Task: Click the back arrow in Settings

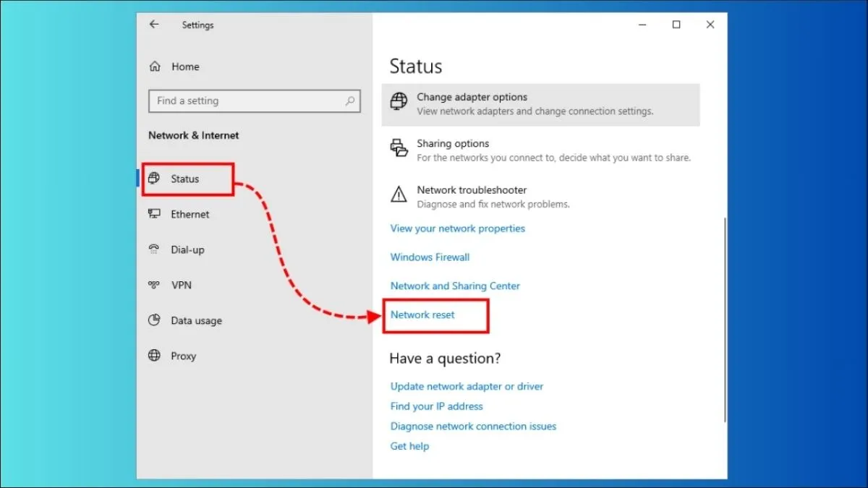Action: point(154,25)
